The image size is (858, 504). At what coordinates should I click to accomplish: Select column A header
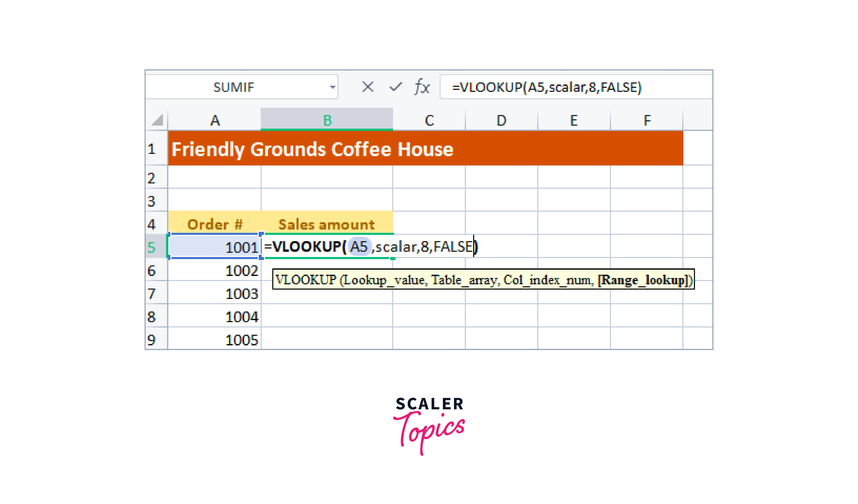[215, 120]
